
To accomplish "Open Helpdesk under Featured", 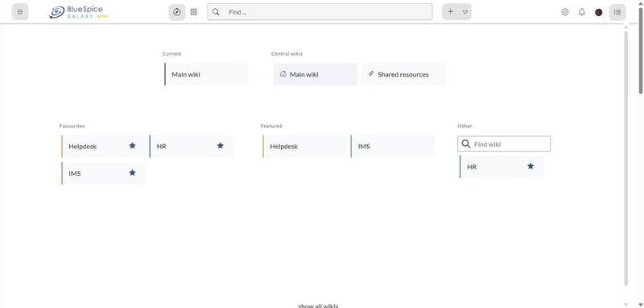I will [304, 147].
